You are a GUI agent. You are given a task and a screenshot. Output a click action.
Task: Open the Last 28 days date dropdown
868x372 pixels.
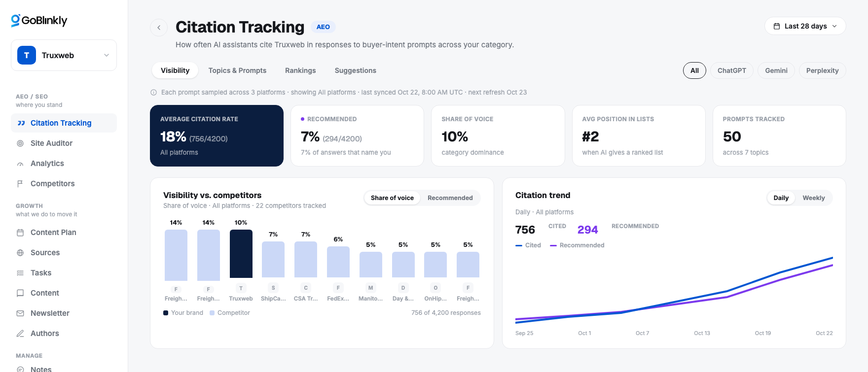[x=805, y=26]
